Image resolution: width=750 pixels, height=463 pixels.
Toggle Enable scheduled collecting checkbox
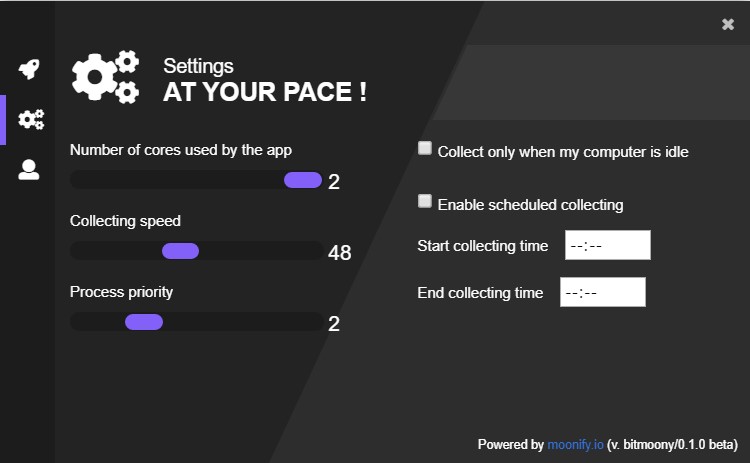[x=425, y=201]
